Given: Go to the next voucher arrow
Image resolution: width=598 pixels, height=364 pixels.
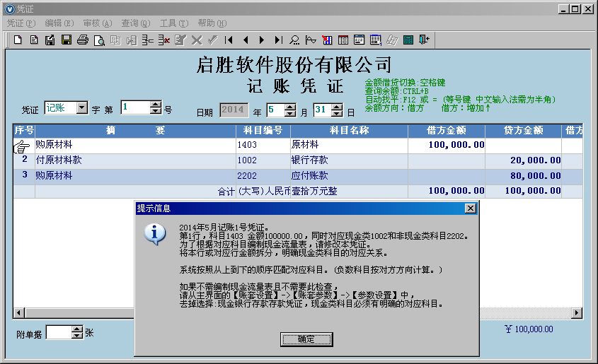Looking at the screenshot, I should [x=262, y=40].
